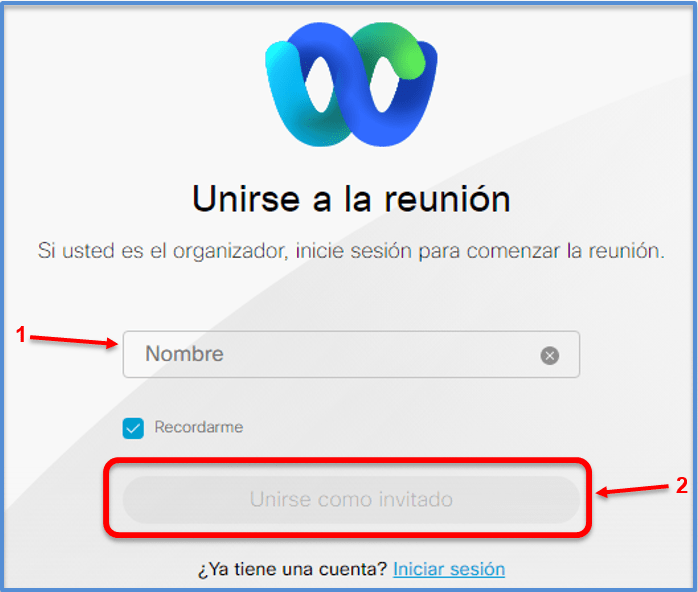
Task: Join the meeting with Unirse como invitado
Action: (351, 499)
